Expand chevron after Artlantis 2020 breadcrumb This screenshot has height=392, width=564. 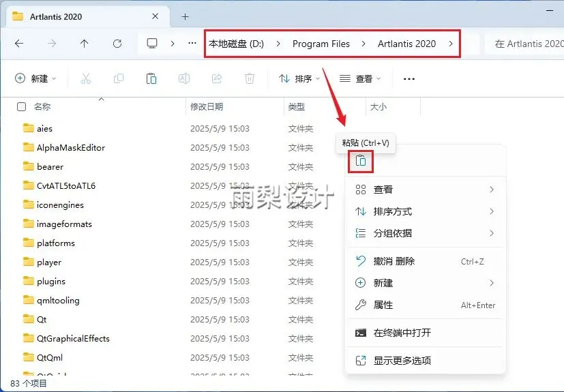451,44
